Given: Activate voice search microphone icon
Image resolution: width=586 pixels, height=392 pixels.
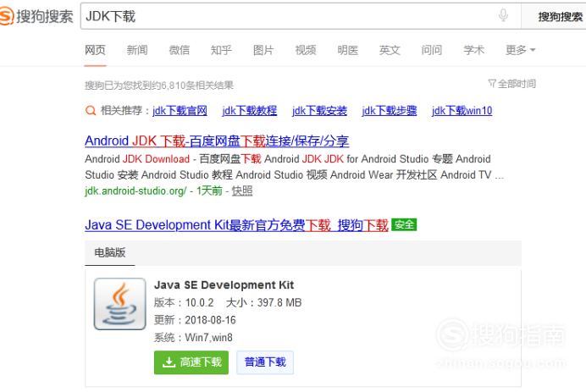Looking at the screenshot, I should click(x=503, y=15).
